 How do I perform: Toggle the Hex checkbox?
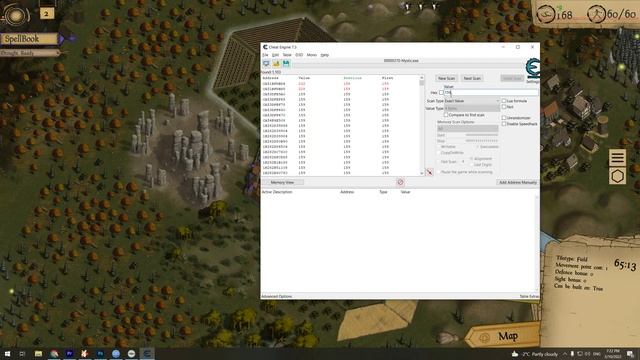441,93
